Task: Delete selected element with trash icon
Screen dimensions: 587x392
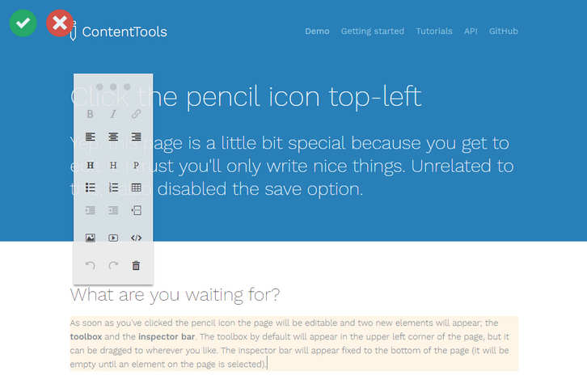Action: pos(136,265)
